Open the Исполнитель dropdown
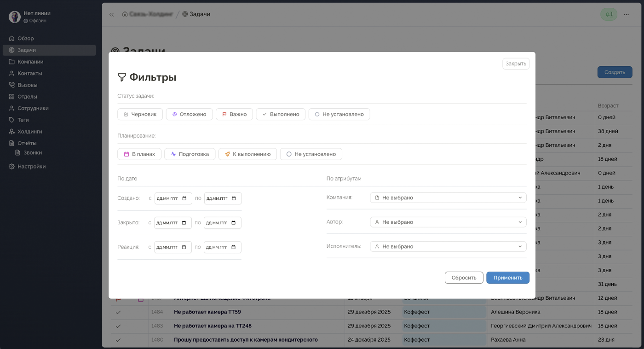 click(448, 246)
